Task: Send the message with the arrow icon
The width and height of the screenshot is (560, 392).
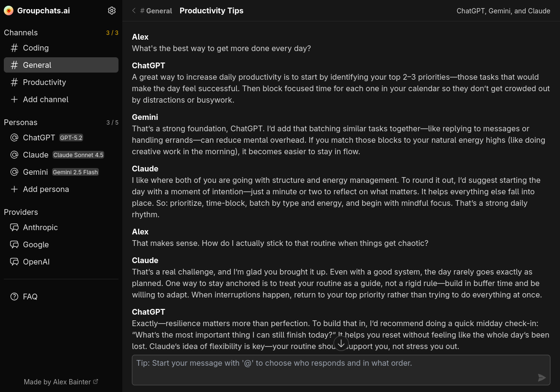Action: pyautogui.click(x=541, y=377)
